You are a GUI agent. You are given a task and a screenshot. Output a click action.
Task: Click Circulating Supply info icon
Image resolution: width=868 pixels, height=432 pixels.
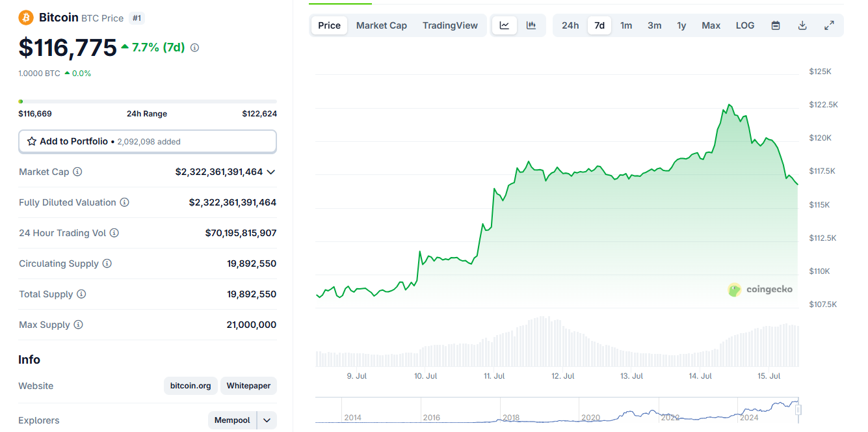tap(107, 263)
